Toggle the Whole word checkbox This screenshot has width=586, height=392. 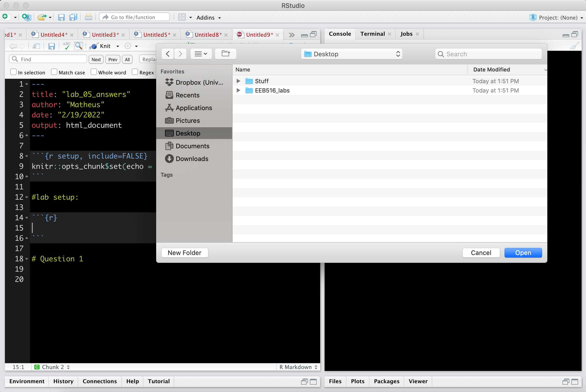click(x=94, y=72)
